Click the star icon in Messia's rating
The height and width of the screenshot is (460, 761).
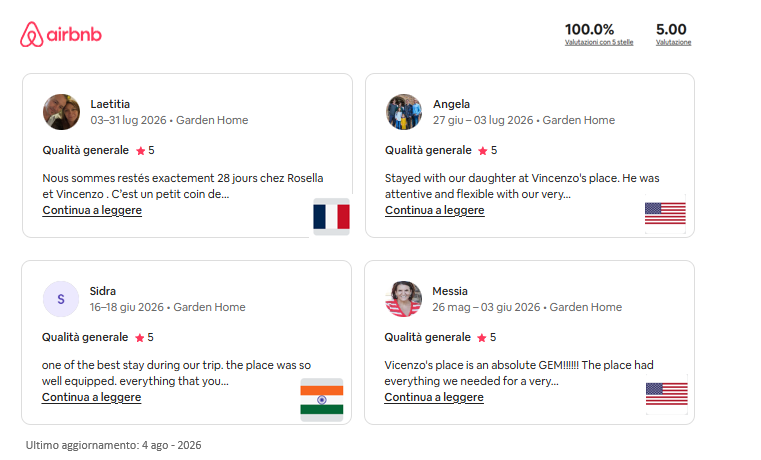pyautogui.click(x=481, y=338)
